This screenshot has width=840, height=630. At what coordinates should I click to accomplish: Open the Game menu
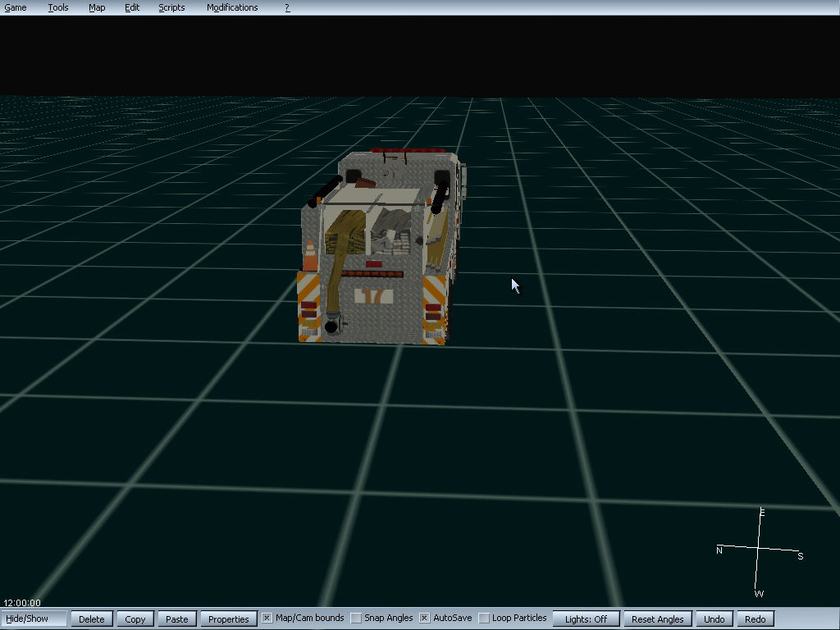(x=16, y=7)
